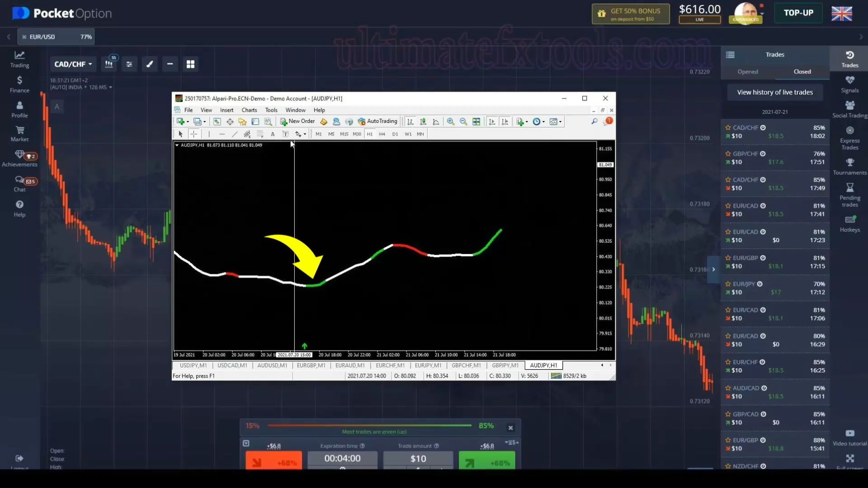Switch chart to line chart type
The height and width of the screenshot is (488, 868).
pos(436,122)
